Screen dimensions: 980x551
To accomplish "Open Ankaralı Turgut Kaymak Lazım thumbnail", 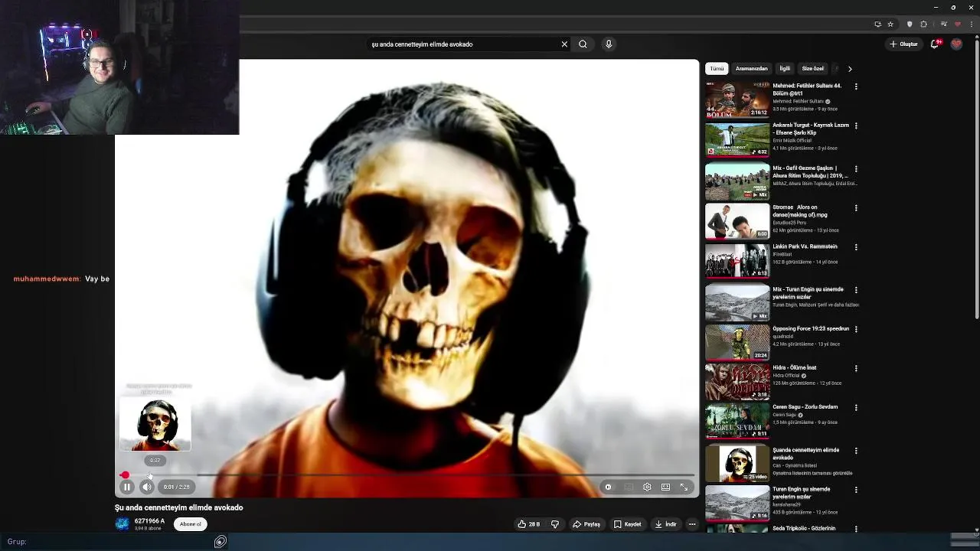I will [737, 139].
